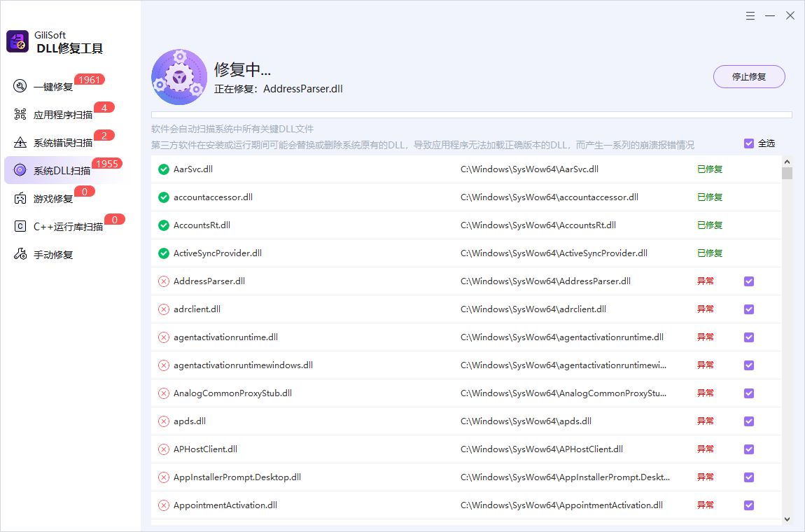This screenshot has width=805, height=532.
Task: Click the scrollbar up arrow
Action: [787, 161]
